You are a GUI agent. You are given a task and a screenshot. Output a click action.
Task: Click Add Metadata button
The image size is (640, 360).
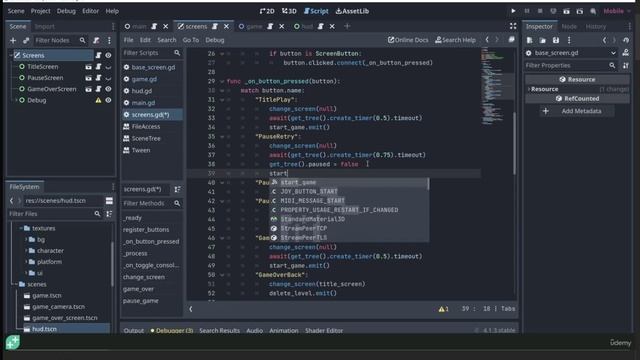click(577, 111)
